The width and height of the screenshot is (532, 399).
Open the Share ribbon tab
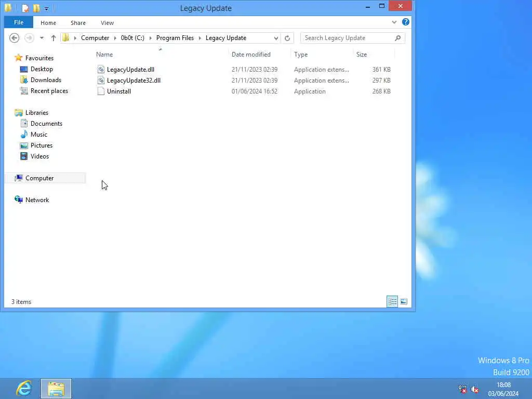click(78, 23)
